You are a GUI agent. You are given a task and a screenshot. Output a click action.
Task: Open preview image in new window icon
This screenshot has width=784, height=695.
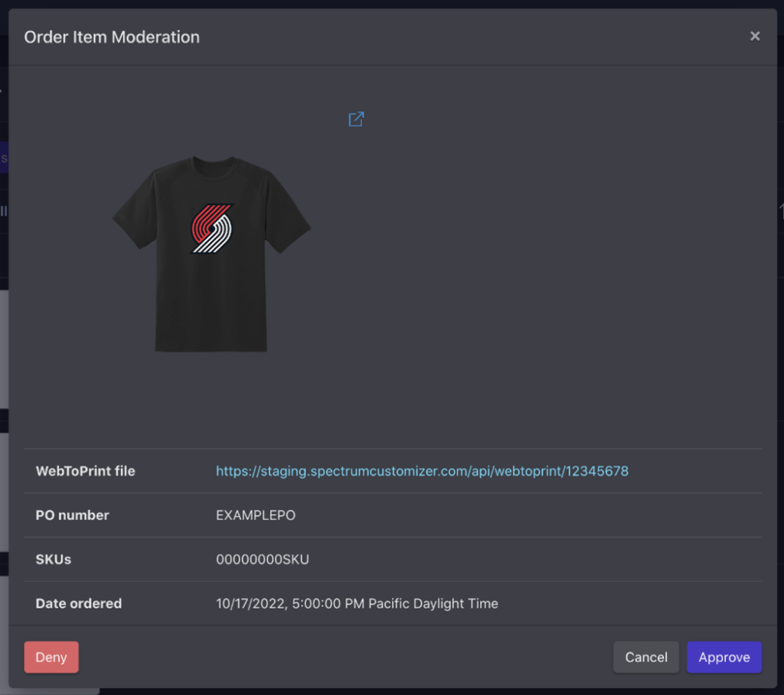coord(356,119)
